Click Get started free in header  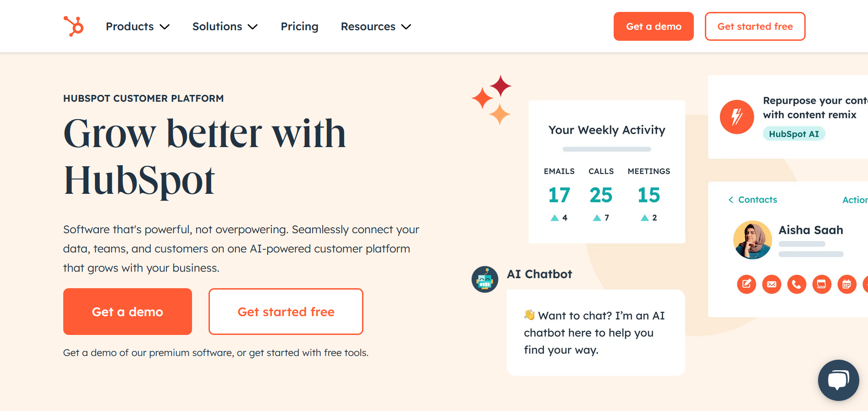point(755,27)
